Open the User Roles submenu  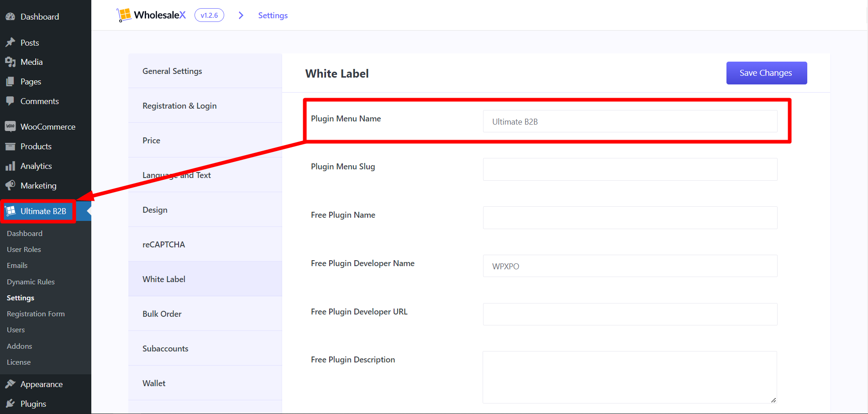pos(24,249)
